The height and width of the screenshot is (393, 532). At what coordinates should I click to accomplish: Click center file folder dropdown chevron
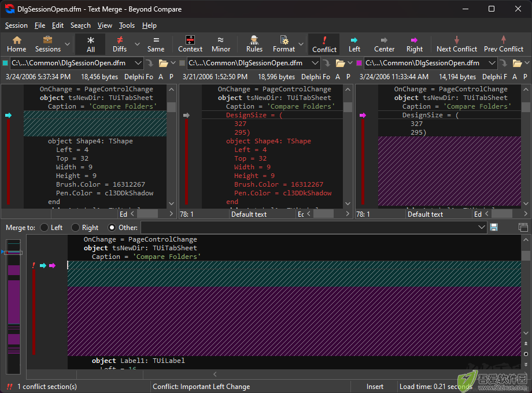click(x=350, y=63)
